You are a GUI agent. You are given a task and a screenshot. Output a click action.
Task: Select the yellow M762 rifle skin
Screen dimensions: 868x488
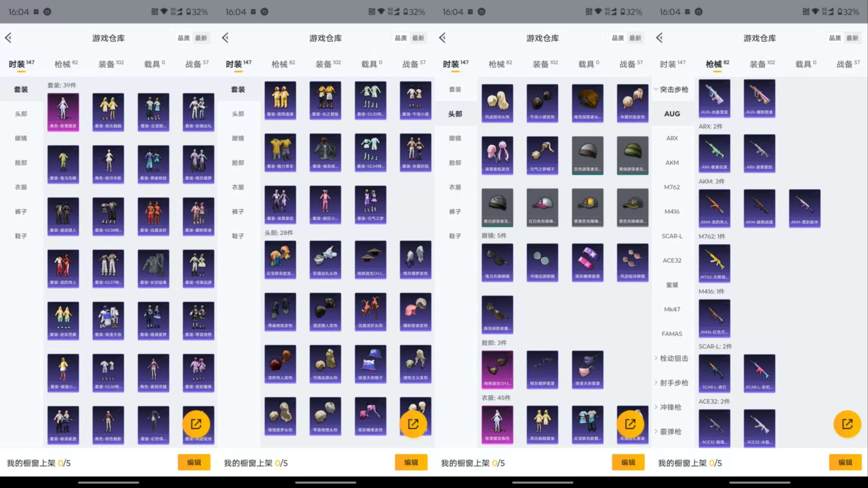[714, 263]
